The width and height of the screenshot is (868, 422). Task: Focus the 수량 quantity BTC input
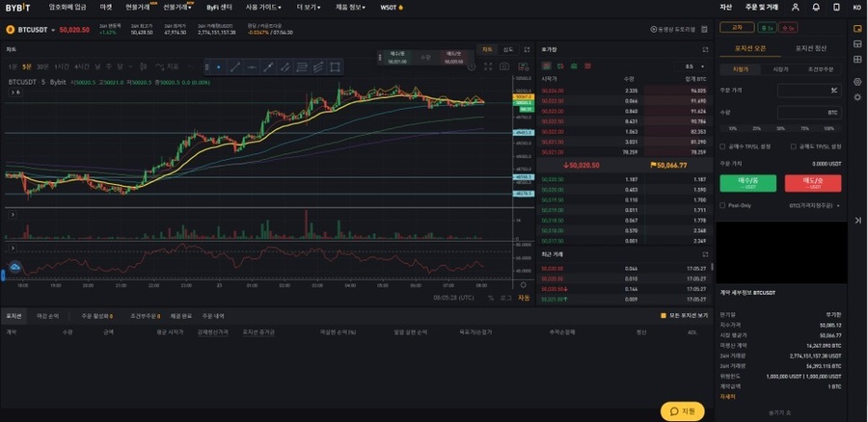(809, 113)
